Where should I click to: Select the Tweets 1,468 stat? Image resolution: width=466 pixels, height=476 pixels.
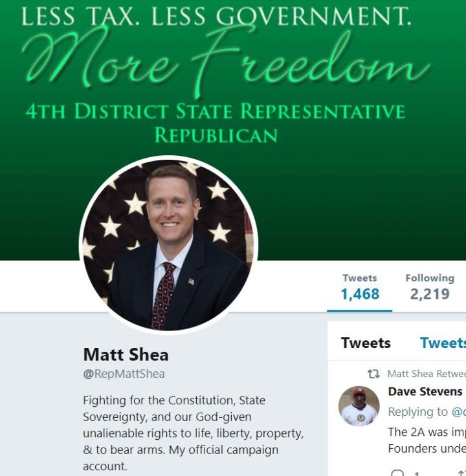(360, 287)
